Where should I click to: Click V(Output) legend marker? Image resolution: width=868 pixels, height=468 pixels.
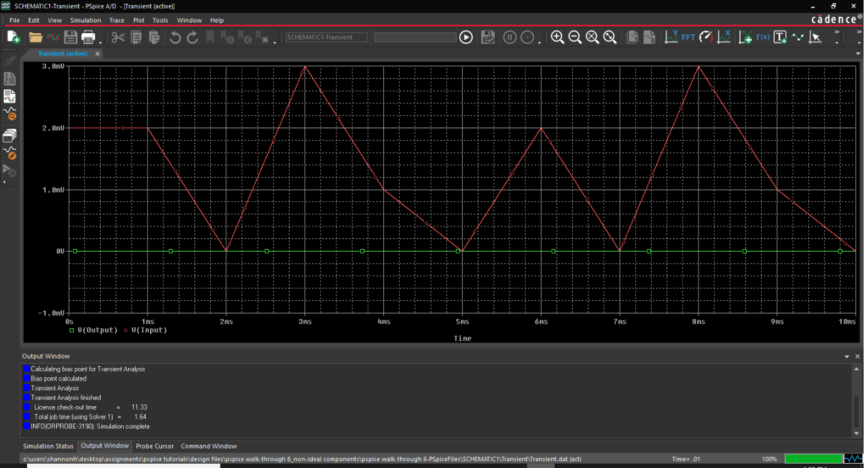pyautogui.click(x=71, y=330)
